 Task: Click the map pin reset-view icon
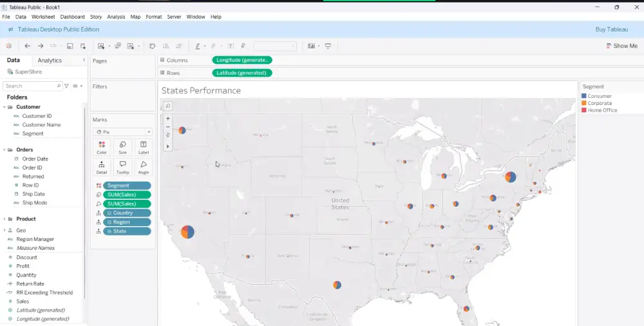point(167,135)
